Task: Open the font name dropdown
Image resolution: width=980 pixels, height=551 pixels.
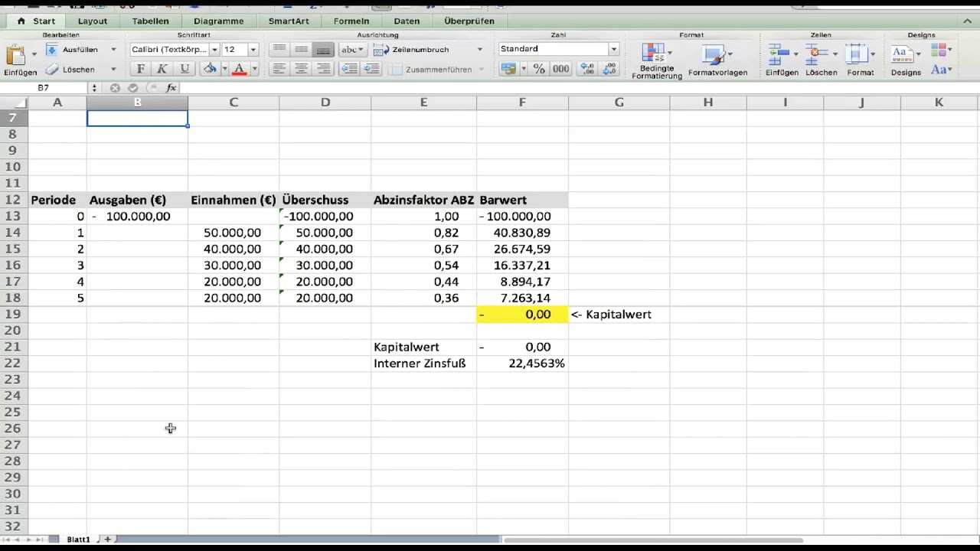Action: coord(214,49)
